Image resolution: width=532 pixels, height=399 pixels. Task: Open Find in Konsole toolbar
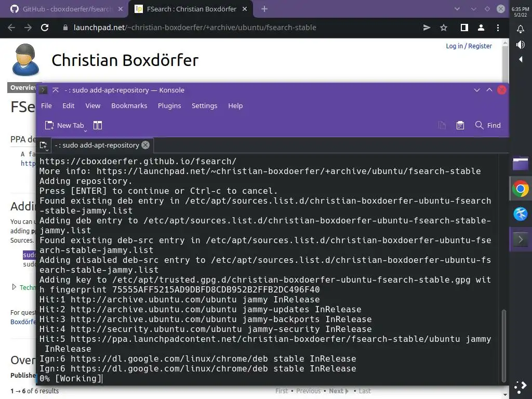click(x=488, y=125)
